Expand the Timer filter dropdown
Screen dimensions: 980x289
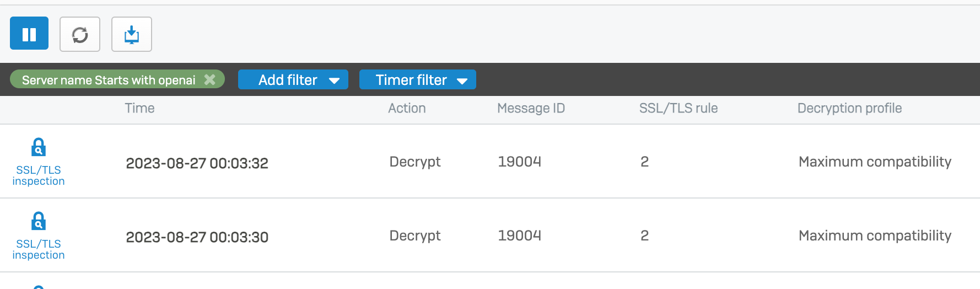417,80
